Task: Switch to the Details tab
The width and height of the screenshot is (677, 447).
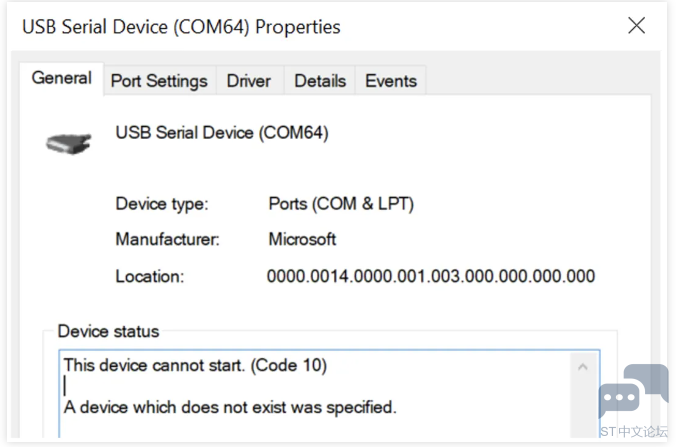Action: click(x=320, y=81)
